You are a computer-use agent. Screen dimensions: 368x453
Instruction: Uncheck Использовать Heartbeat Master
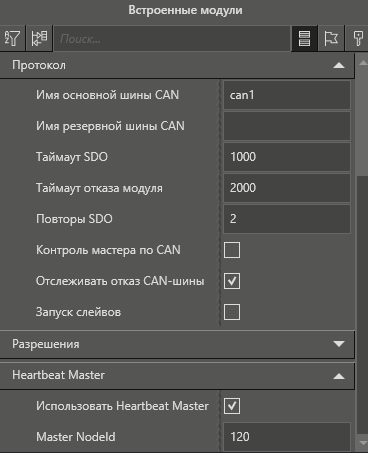point(232,406)
